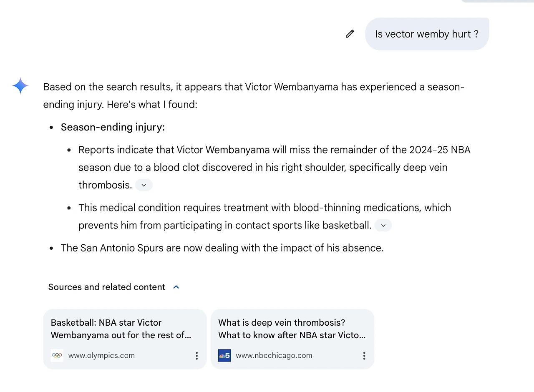Click the NBC 5 Chicago favicon
The width and height of the screenshot is (534, 392).
(x=224, y=356)
